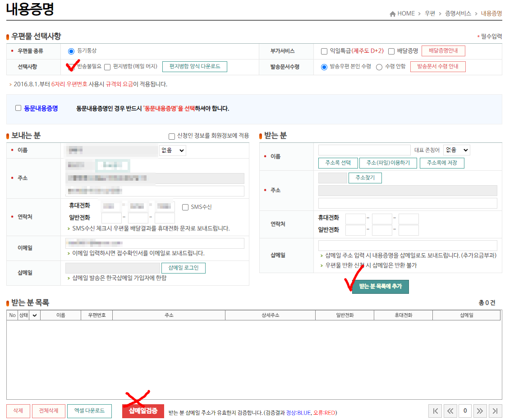Select 발송우편 본인 수령 radio
Image resolution: width=505 pixels, height=420 pixels.
click(324, 67)
